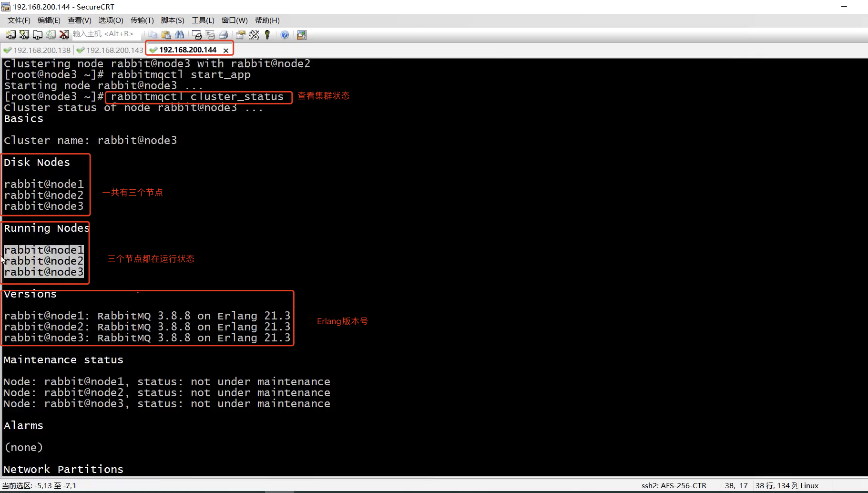
Task: Click 'rabbit@node3' under Disk Nodes
Action: pyautogui.click(x=44, y=206)
